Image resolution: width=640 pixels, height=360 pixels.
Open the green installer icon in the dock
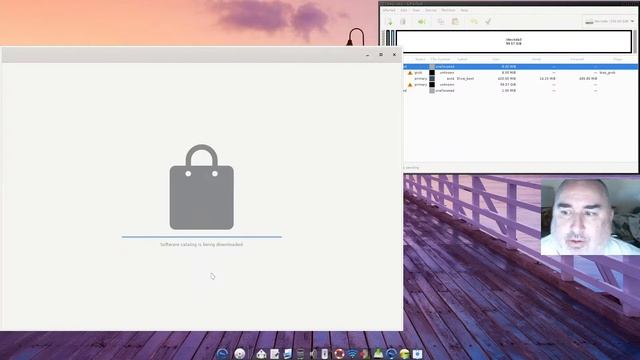point(378,354)
